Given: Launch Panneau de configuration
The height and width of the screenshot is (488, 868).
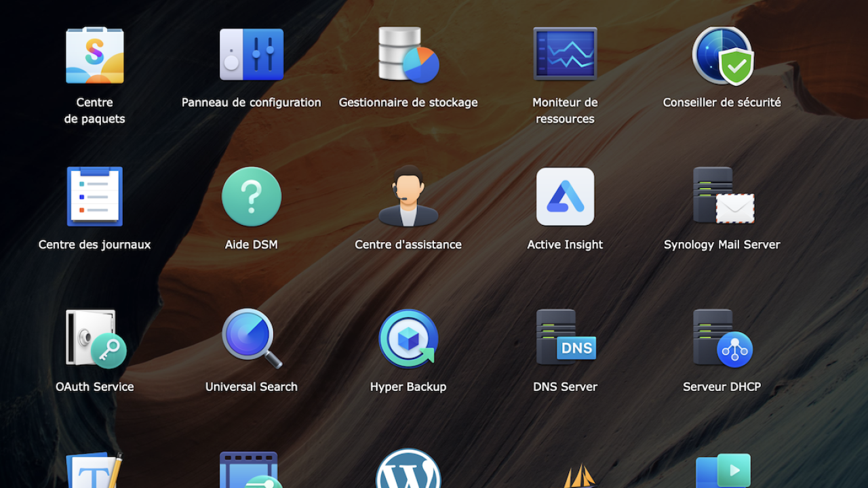Looking at the screenshot, I should tap(251, 55).
